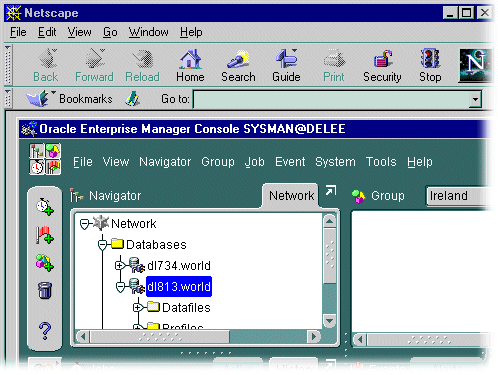The height and width of the screenshot is (375, 498).
Task: Click the expand pane arrow beside Network tab
Action: 330,191
